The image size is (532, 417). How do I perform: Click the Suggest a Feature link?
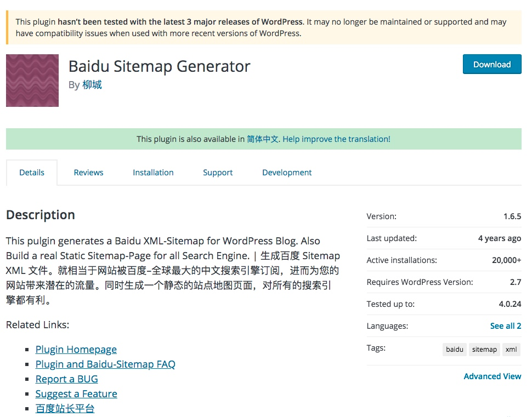(x=76, y=393)
